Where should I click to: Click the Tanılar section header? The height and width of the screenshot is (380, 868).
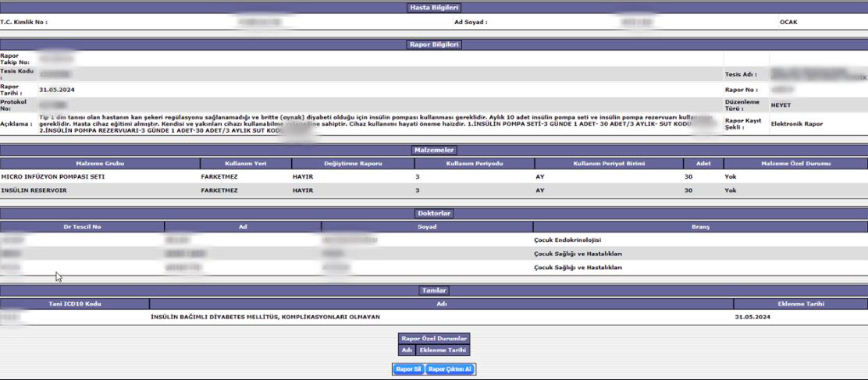click(x=434, y=290)
